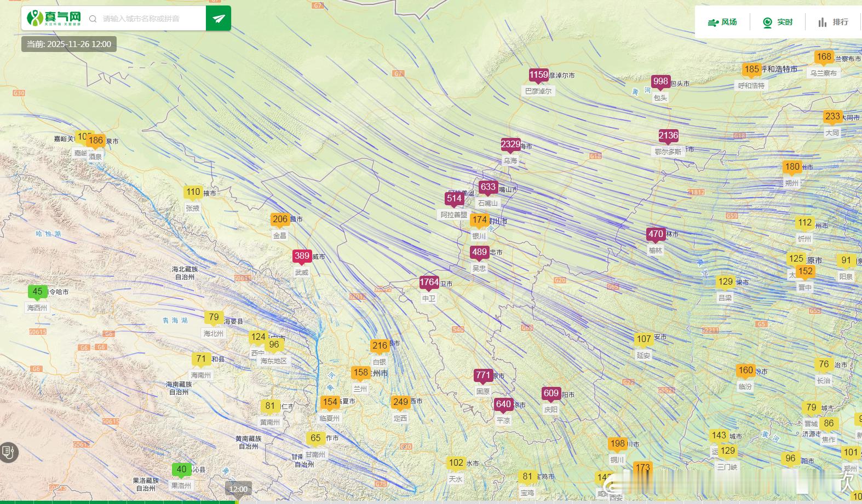862x504 pixels.
Task: Open the 110 marker for 张掖
Action: (x=193, y=192)
